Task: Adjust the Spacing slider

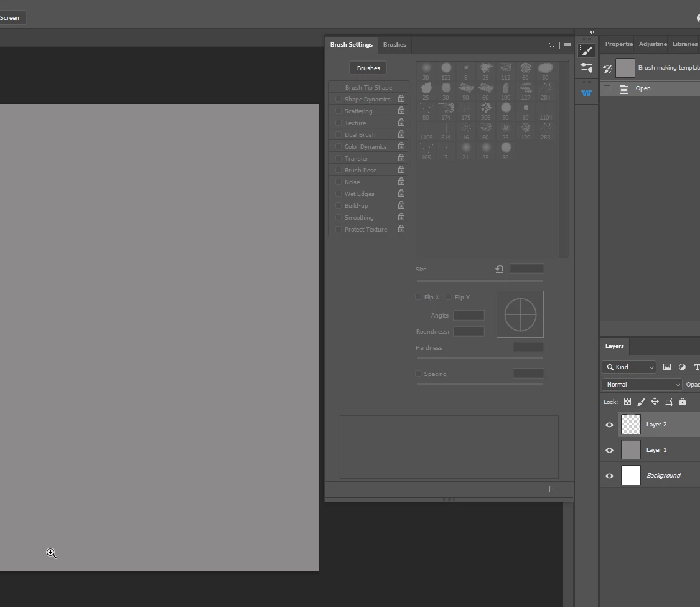Action: pyautogui.click(x=480, y=383)
